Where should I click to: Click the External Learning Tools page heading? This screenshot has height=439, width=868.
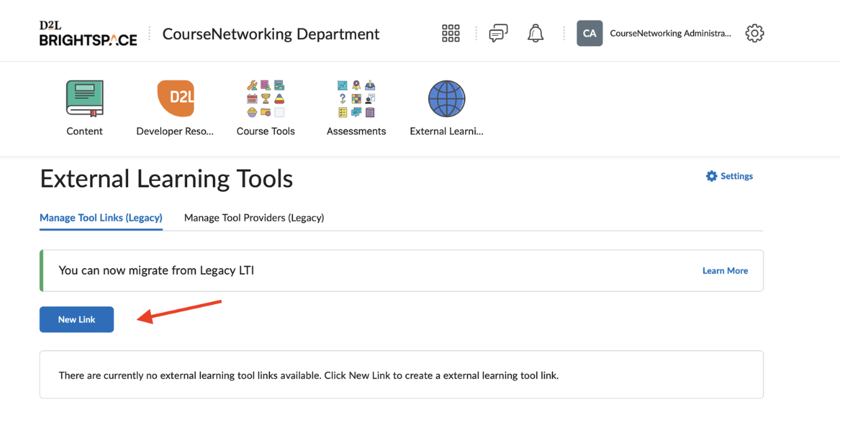click(166, 179)
